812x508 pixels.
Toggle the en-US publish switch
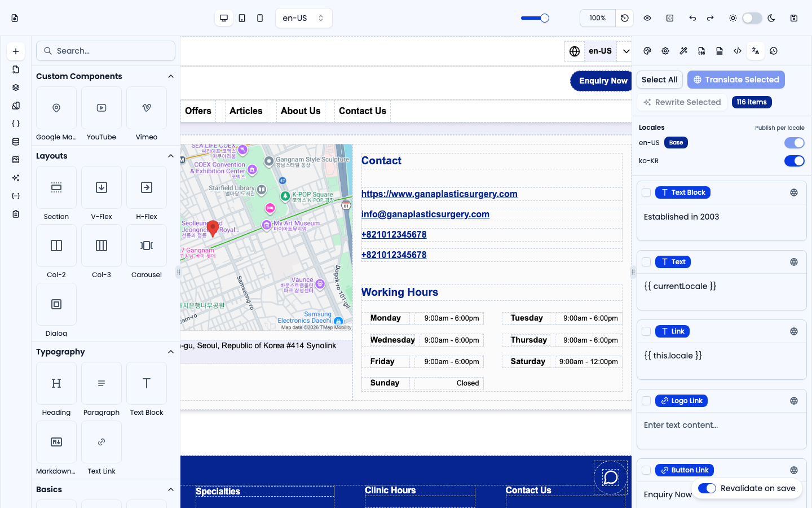point(795,143)
